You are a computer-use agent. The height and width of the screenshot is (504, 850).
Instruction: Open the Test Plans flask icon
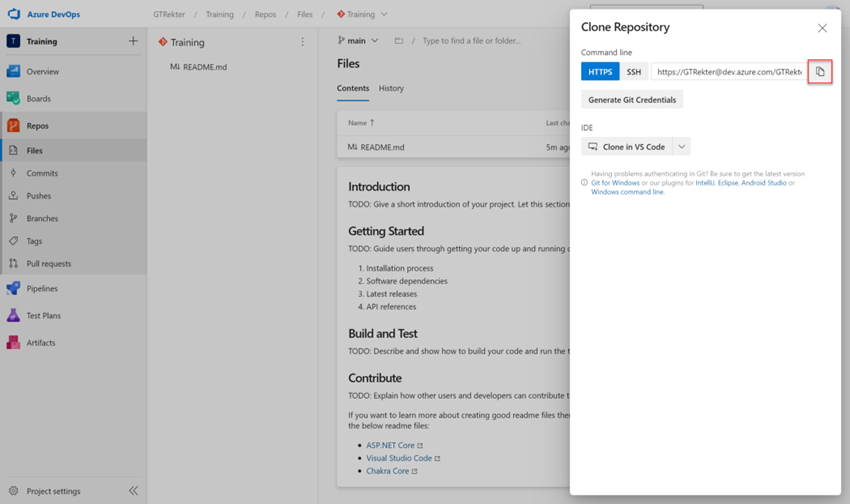click(x=14, y=315)
